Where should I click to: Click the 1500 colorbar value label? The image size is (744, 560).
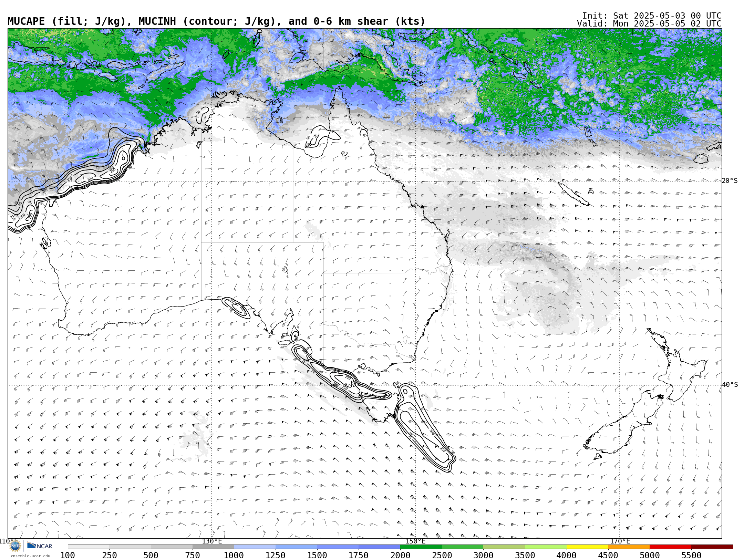[317, 556]
